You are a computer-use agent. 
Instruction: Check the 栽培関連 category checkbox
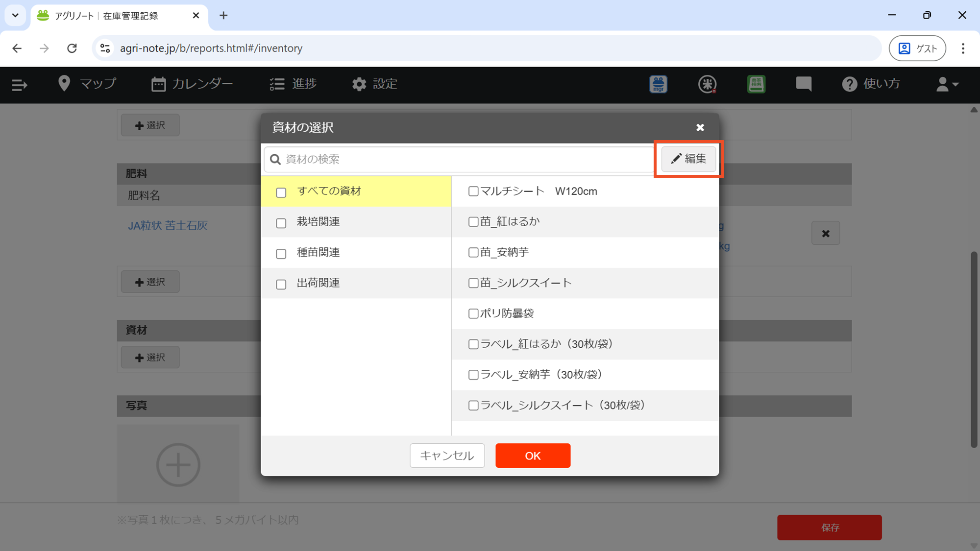click(x=281, y=223)
